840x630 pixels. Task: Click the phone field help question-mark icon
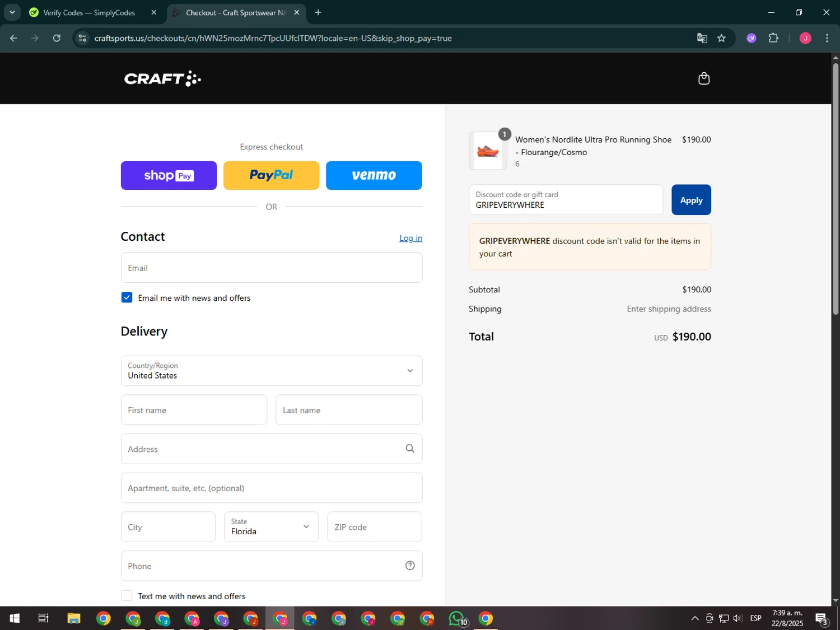(x=410, y=566)
